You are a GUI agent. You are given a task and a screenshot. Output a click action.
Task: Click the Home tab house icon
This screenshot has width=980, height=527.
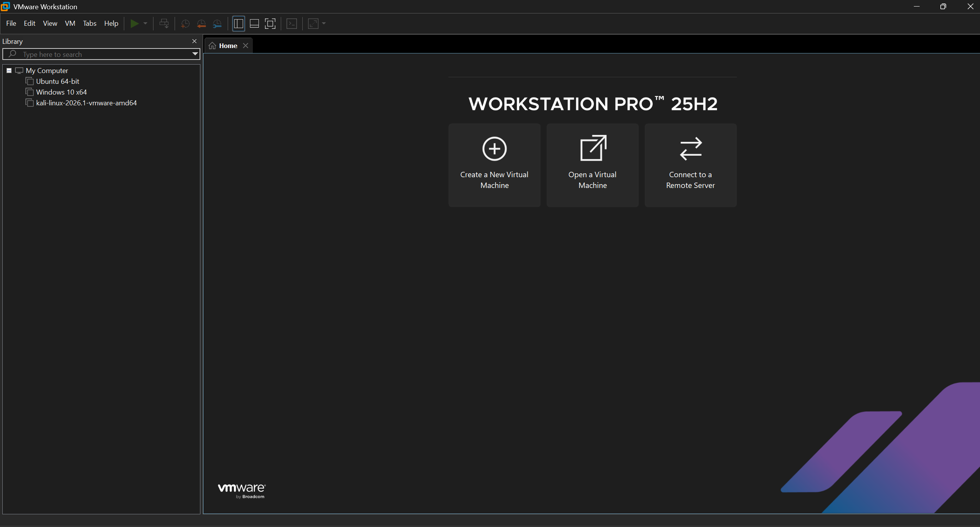[212, 46]
